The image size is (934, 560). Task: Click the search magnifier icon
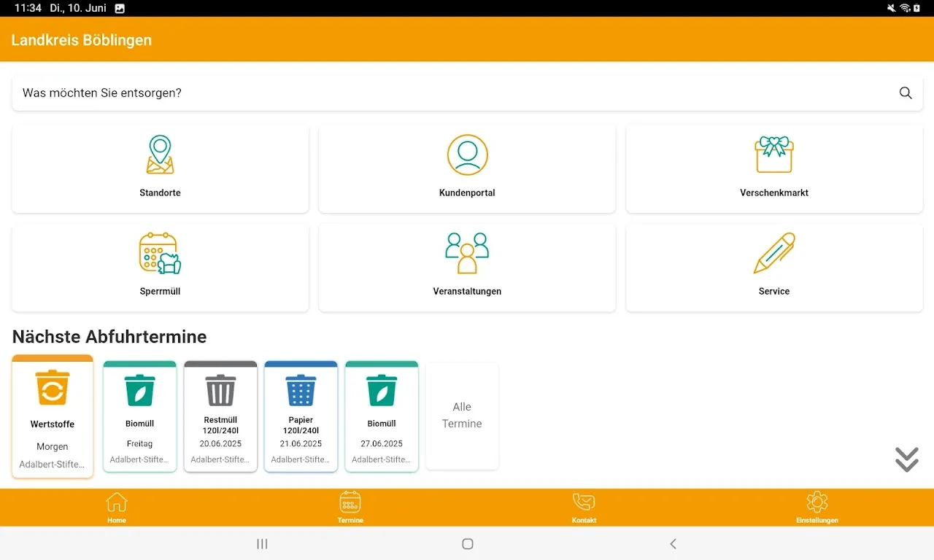click(906, 93)
